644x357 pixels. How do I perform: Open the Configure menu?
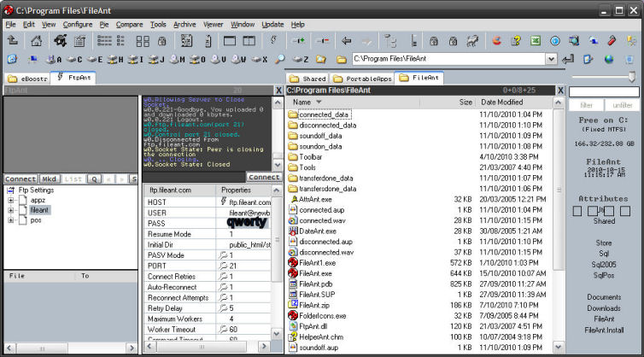point(77,25)
